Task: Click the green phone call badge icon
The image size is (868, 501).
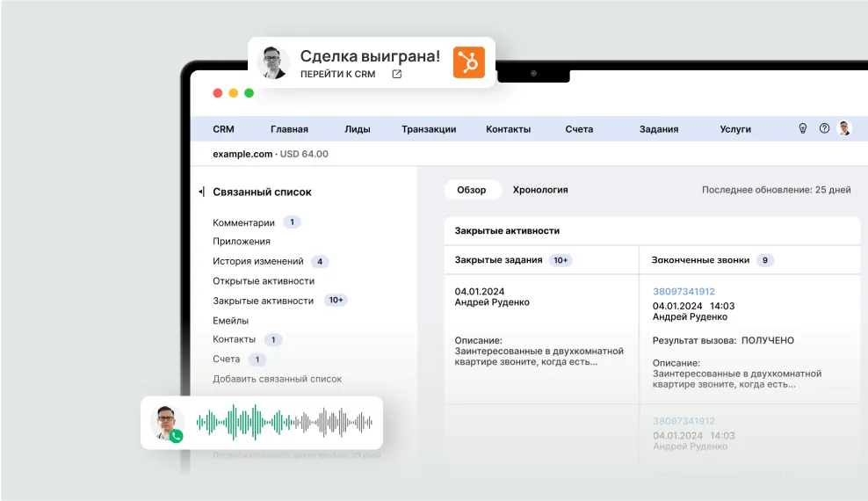Action: 176,435
